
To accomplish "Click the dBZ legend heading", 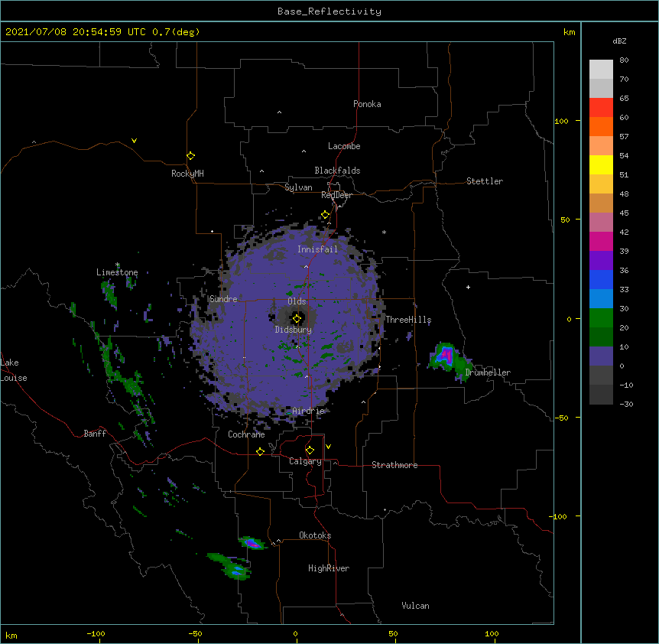I will [x=619, y=41].
